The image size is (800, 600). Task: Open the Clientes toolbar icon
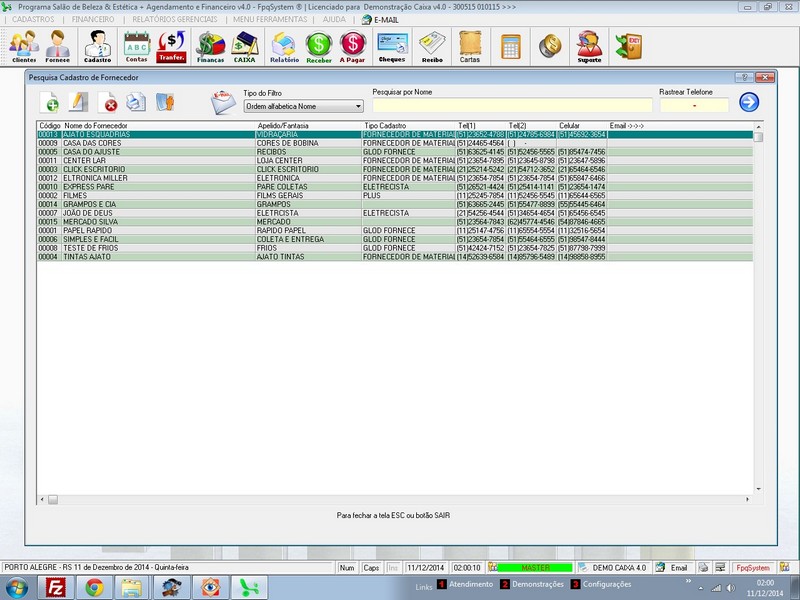[24, 46]
